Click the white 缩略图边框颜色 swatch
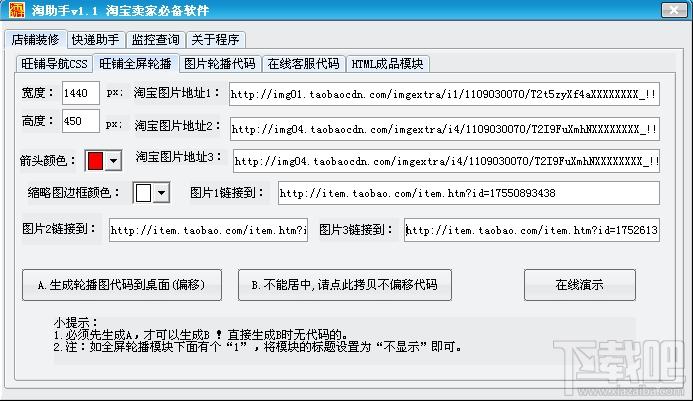The height and width of the screenshot is (401, 693). click(143, 193)
